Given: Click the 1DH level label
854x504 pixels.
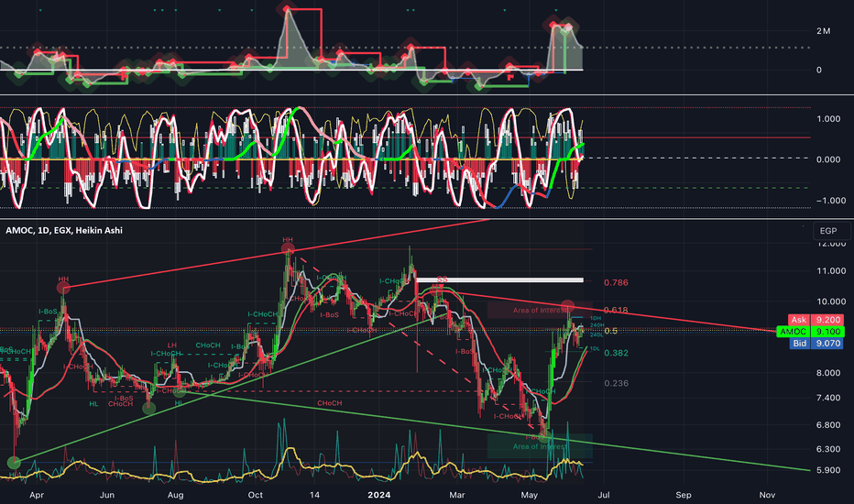Looking at the screenshot, I should [x=596, y=318].
